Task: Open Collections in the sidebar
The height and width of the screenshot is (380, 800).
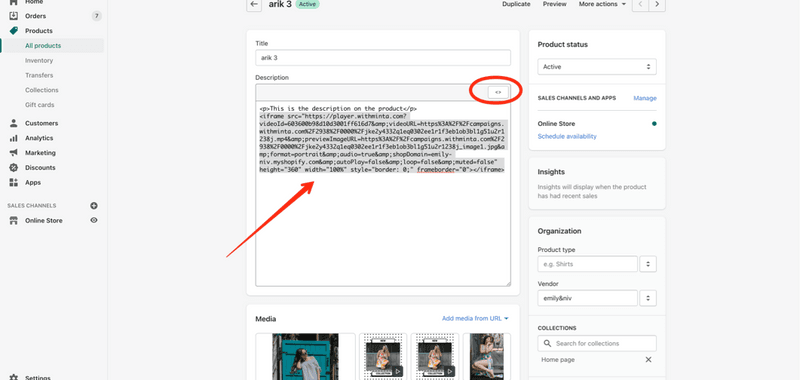Action: coord(42,90)
